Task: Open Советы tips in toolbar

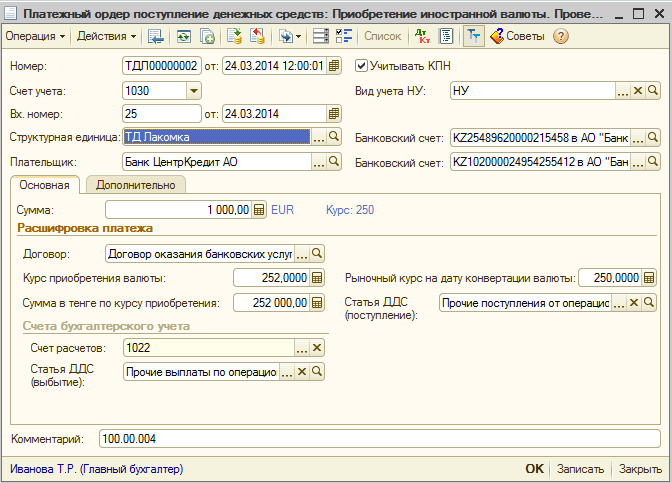Action: [x=517, y=36]
